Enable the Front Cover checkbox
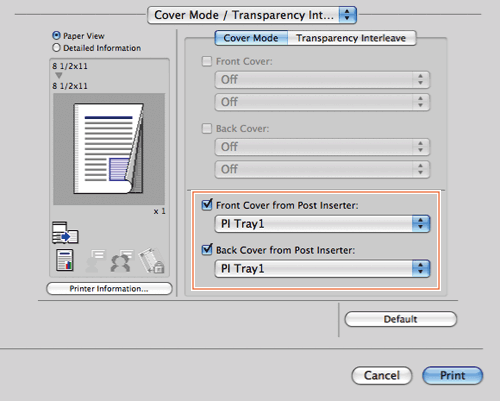The height and width of the screenshot is (401, 500). click(x=207, y=61)
